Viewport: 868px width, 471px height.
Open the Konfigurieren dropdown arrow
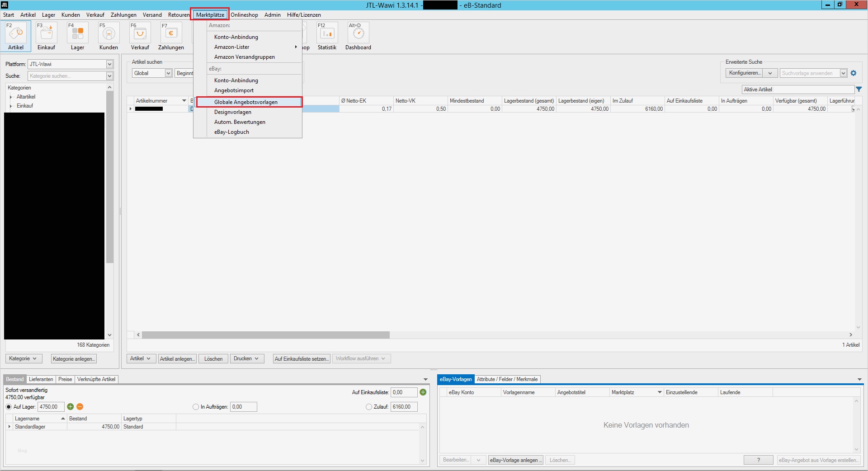770,73
